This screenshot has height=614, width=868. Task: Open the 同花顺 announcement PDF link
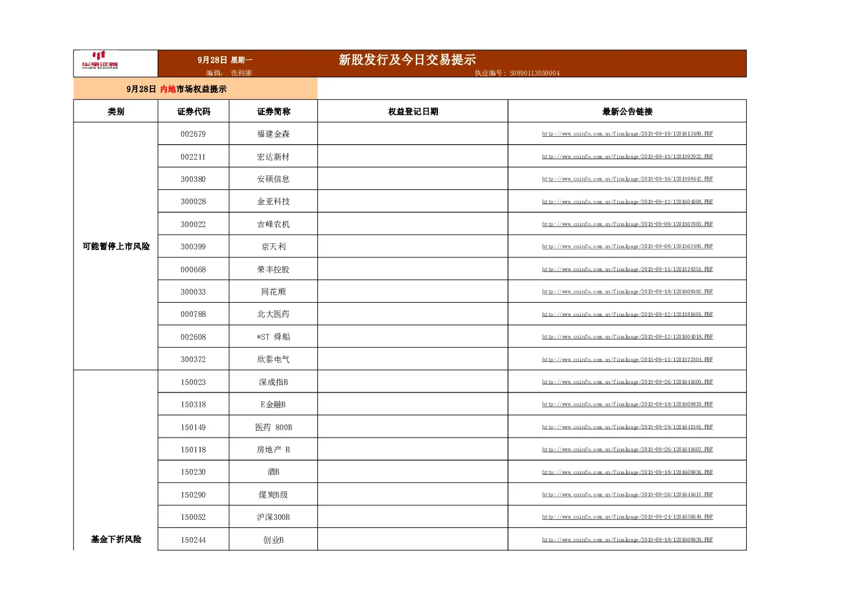click(627, 292)
